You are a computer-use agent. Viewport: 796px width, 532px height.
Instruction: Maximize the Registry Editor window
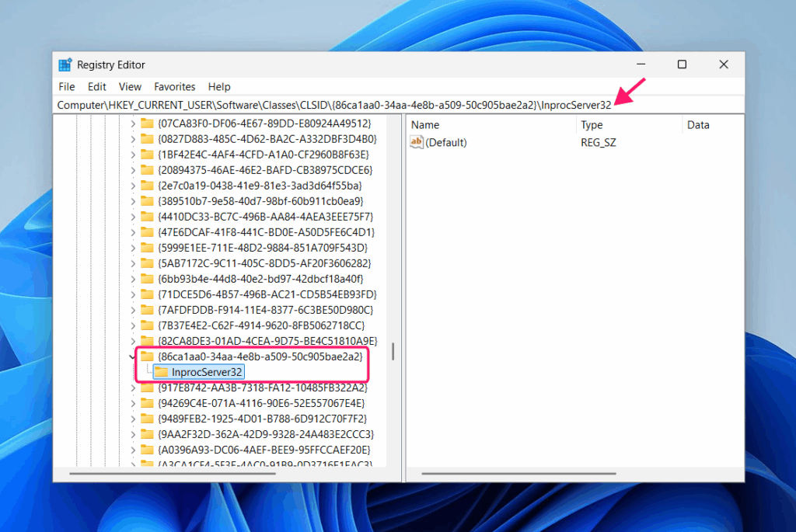[682, 64]
